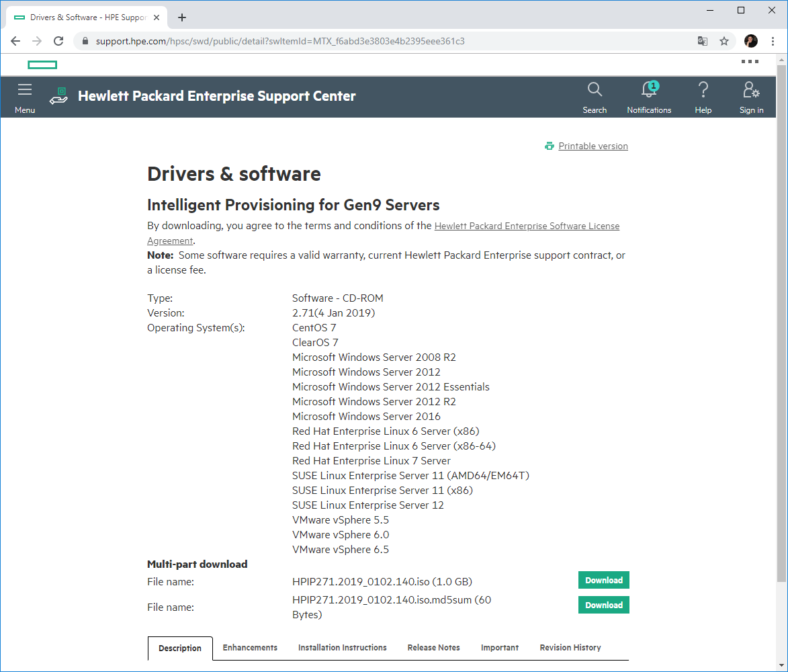Click 'CentOS 7' in operating systems
This screenshot has width=788, height=672.
[314, 328]
